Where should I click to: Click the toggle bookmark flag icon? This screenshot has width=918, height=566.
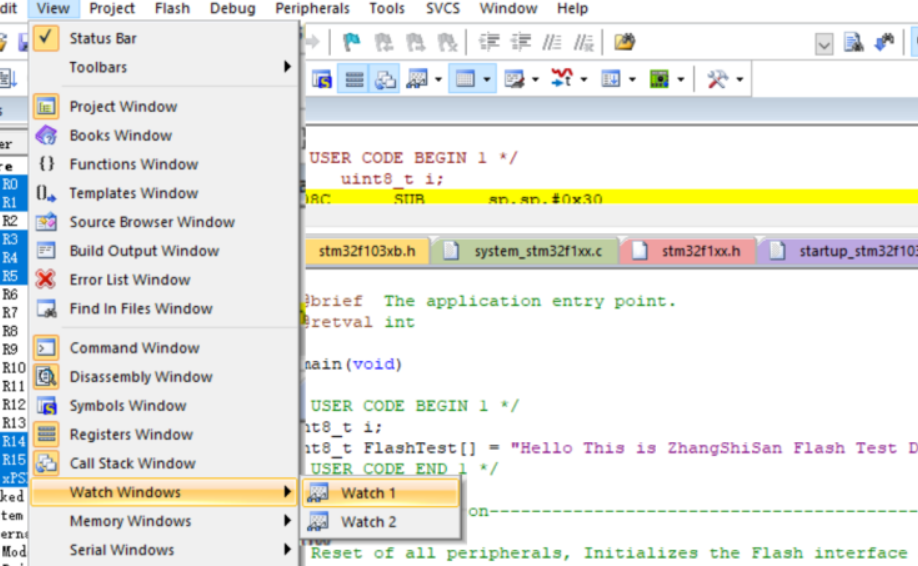[351, 42]
